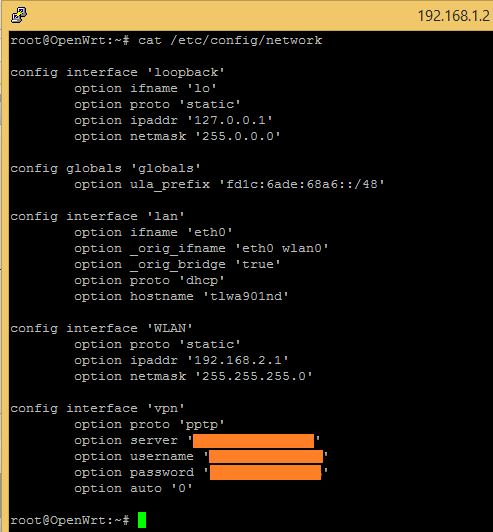Click the 'cat /etc/config/network' command text
Image resolution: width=493 pixels, height=532 pixels.
click(230, 40)
